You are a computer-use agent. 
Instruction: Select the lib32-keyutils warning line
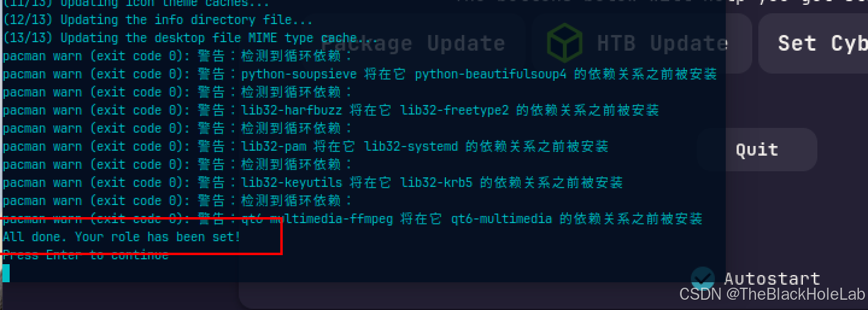coord(313,183)
